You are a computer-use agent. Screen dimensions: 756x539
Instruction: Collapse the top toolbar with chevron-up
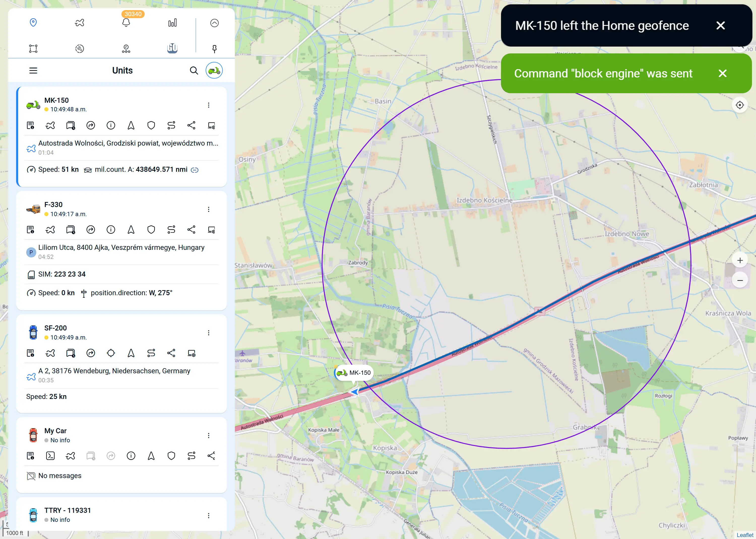(214, 23)
